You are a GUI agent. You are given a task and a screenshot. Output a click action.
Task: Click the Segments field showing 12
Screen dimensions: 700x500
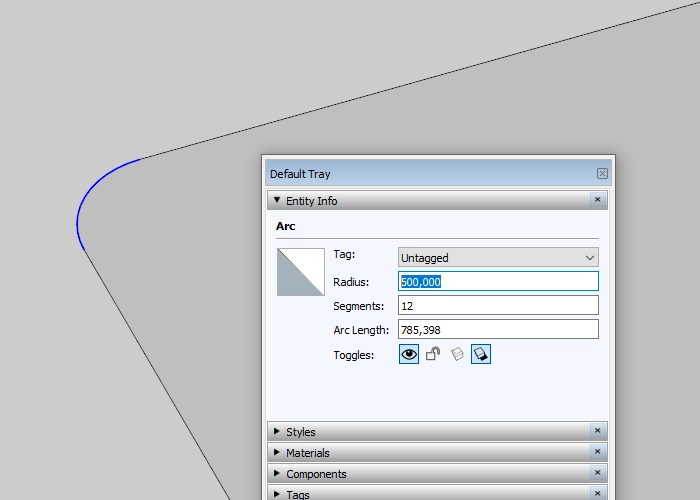498,305
